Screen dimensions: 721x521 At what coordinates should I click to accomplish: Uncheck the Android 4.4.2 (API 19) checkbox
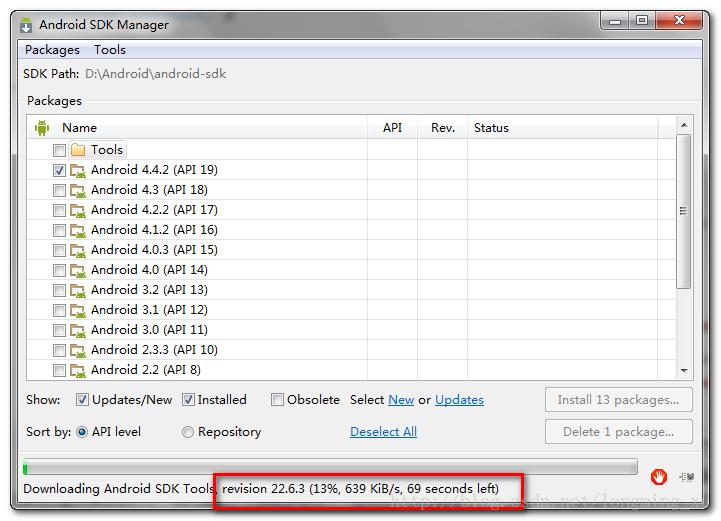[59, 170]
